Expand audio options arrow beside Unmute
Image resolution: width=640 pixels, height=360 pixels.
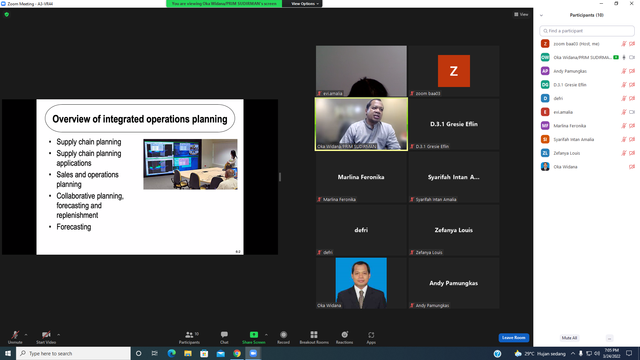point(26,335)
